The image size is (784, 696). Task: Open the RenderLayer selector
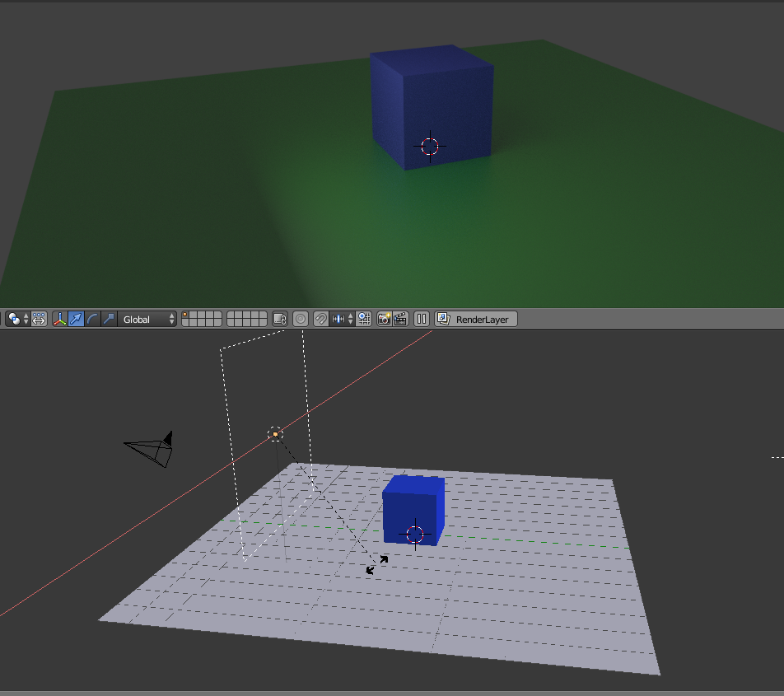click(476, 319)
